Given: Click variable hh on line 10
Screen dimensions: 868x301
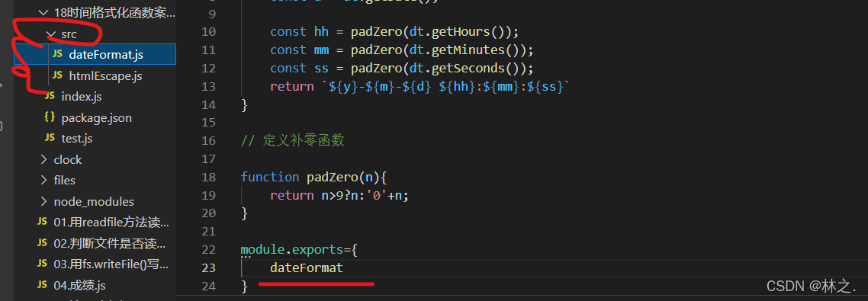Looking at the screenshot, I should click(321, 31).
